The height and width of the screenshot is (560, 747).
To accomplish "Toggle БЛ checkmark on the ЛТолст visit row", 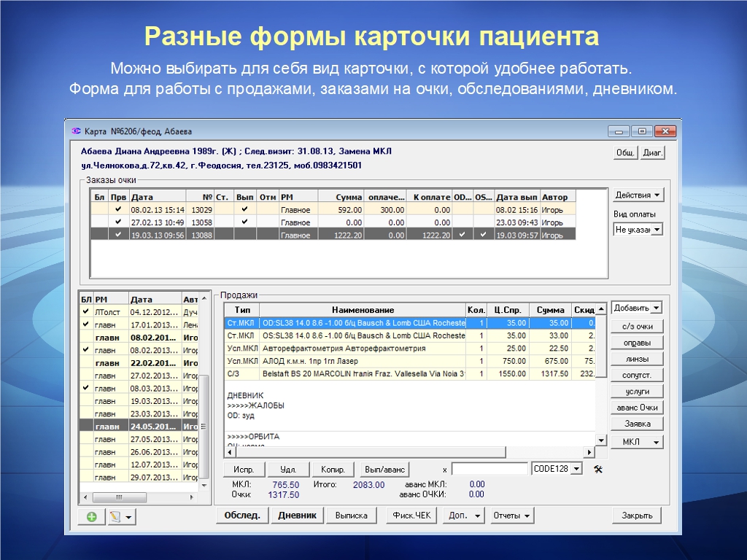I will (x=86, y=311).
